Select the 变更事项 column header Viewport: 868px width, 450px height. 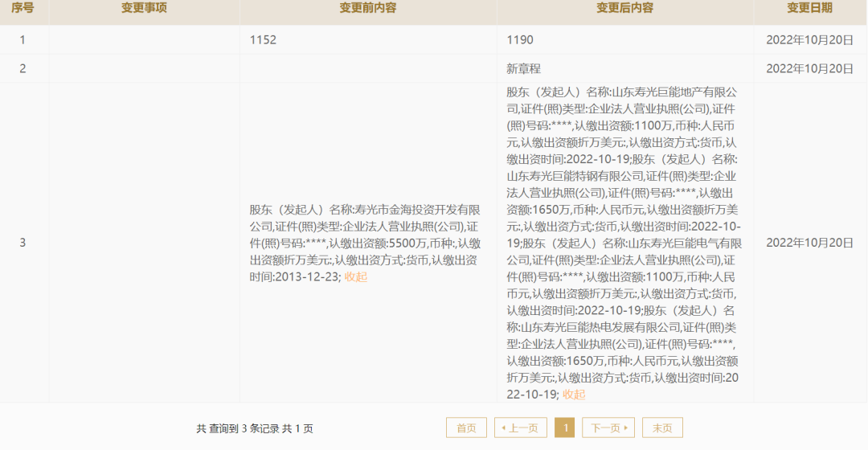click(x=144, y=8)
